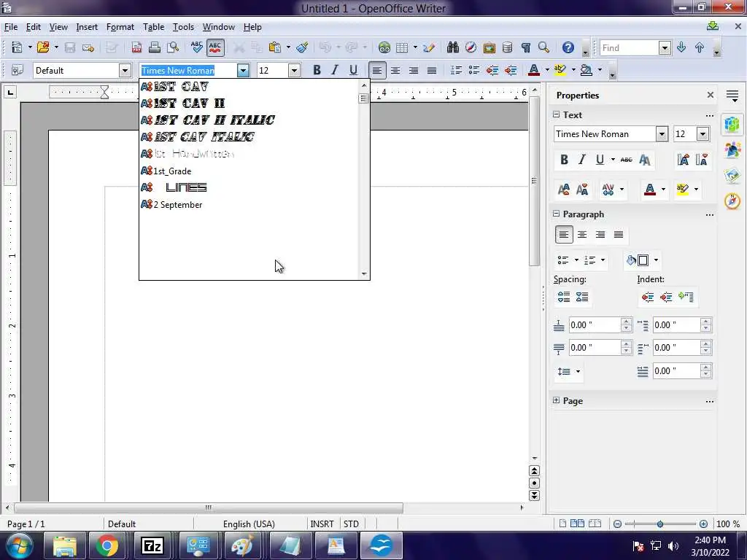Toggle Strikethrough in Properties panel
Screen dimensions: 747x560
click(x=626, y=160)
